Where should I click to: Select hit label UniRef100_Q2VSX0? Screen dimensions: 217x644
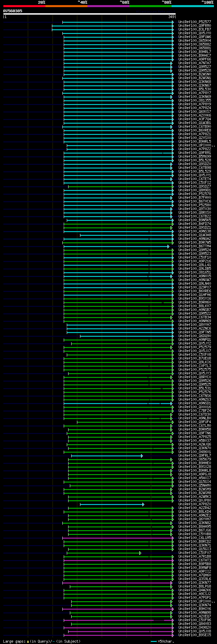click(195, 138)
